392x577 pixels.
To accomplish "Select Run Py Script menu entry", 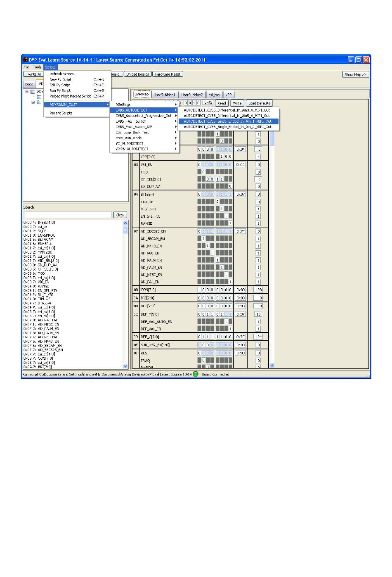I will [x=77, y=90].
